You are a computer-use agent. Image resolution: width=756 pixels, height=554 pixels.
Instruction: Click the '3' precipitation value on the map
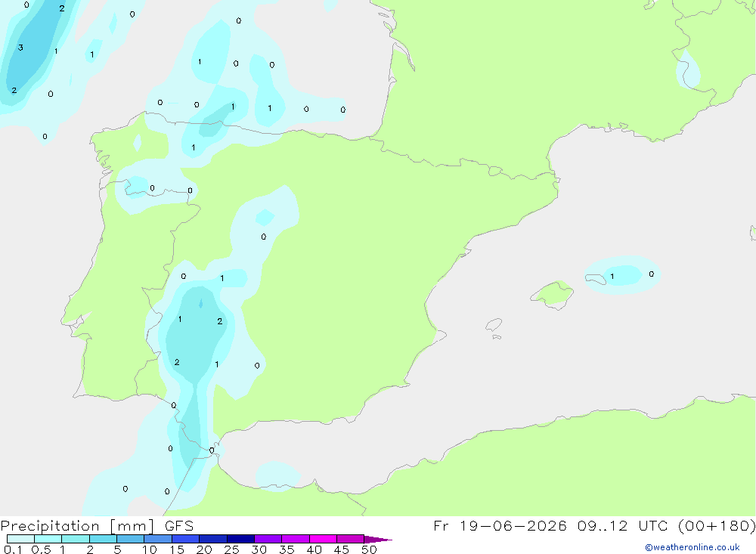pyautogui.click(x=20, y=48)
